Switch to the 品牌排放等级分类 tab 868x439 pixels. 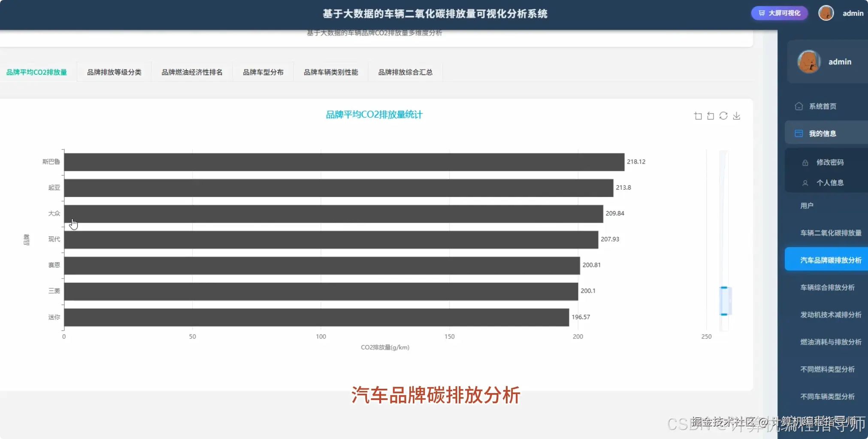(114, 72)
